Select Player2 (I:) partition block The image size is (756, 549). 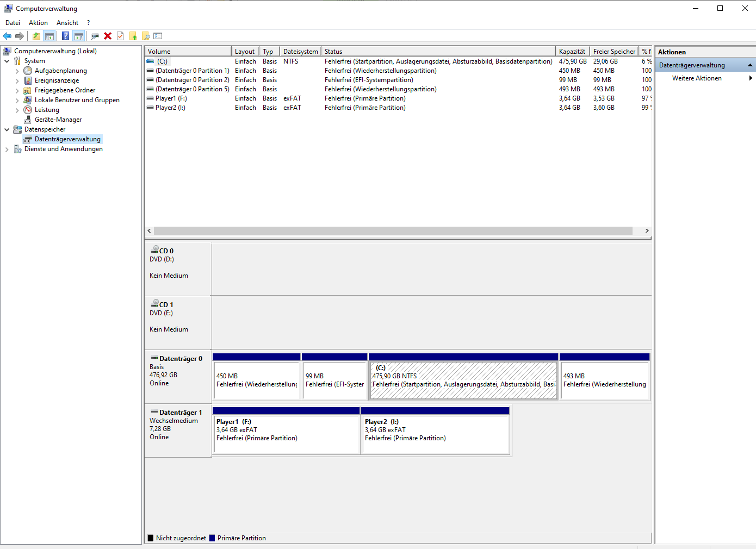click(436, 431)
